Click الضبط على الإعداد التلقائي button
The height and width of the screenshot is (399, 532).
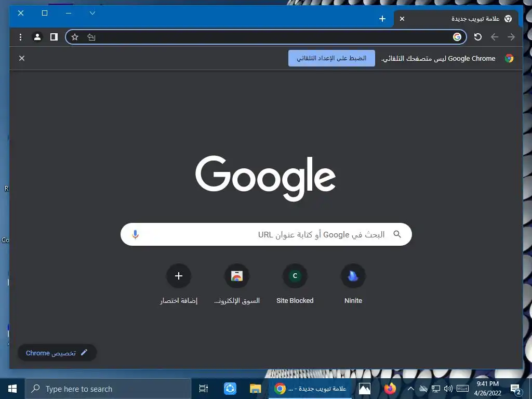click(x=331, y=58)
